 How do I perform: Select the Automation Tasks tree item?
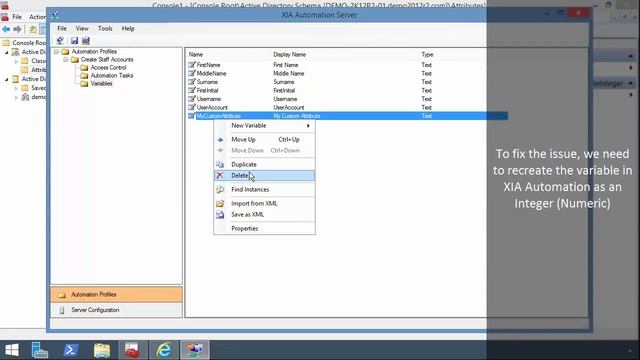point(112,76)
